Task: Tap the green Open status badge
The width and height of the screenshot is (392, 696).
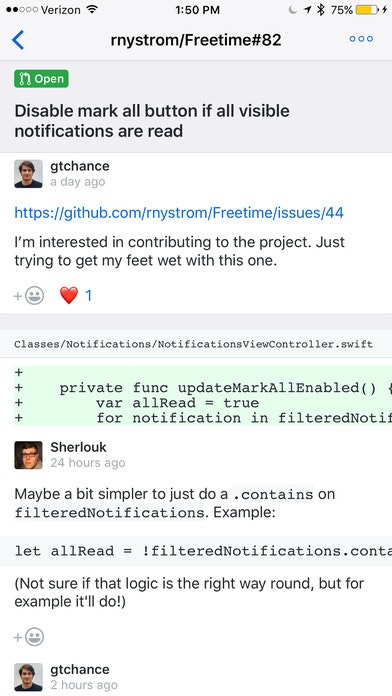Action: click(41, 79)
